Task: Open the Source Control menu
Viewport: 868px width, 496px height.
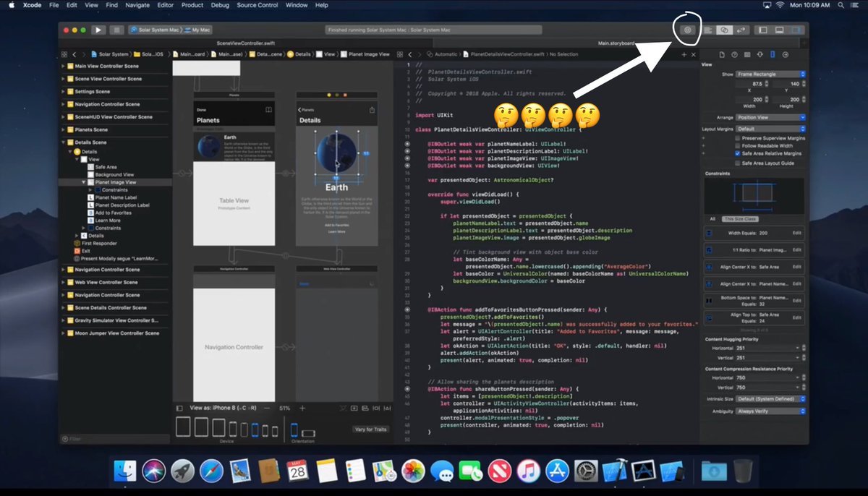Action: (x=258, y=5)
